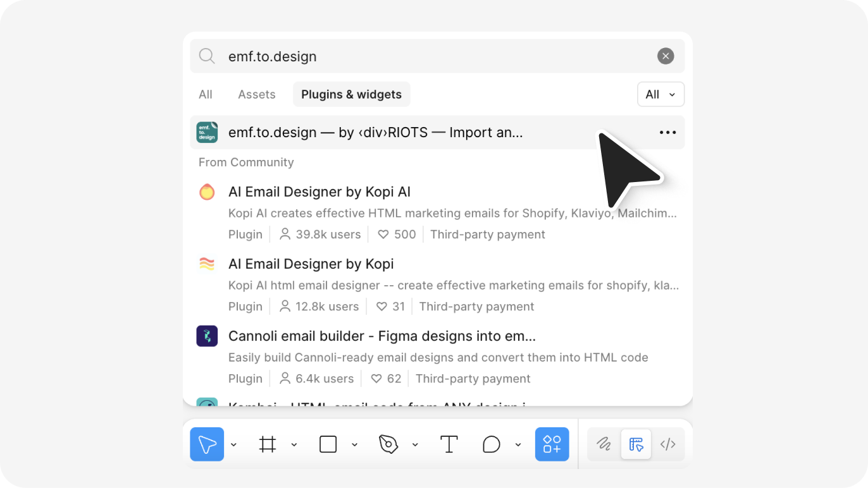The width and height of the screenshot is (868, 488).
Task: Select the Pen tool
Action: [387, 444]
